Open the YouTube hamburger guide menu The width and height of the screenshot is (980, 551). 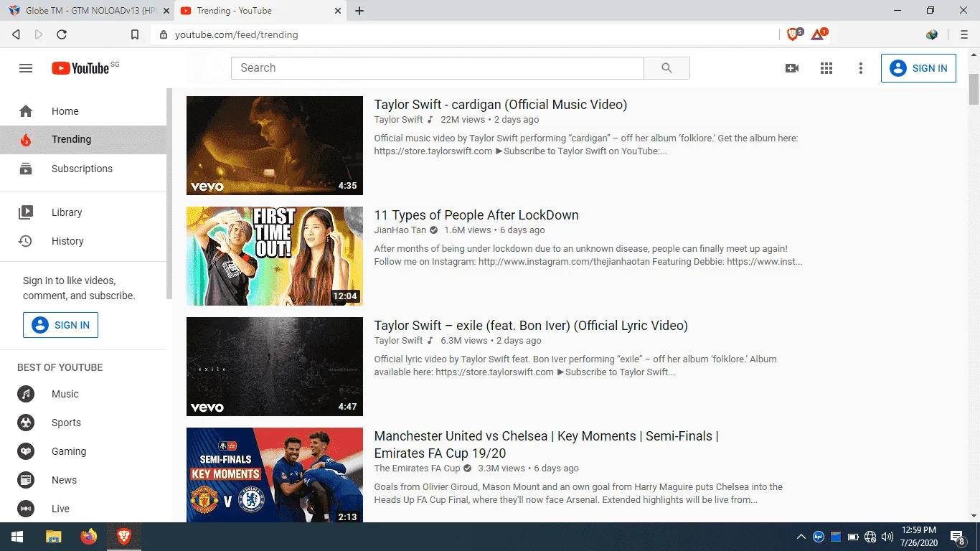(26, 68)
